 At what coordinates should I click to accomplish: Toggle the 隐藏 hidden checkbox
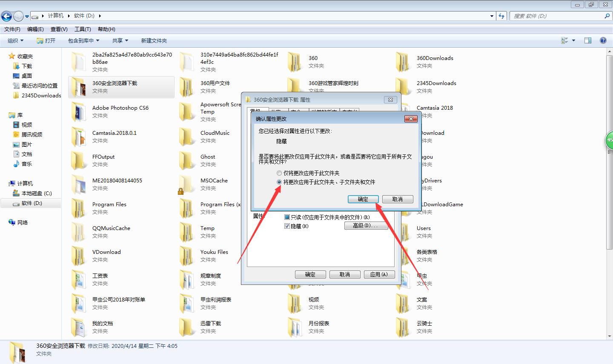pyautogui.click(x=286, y=226)
